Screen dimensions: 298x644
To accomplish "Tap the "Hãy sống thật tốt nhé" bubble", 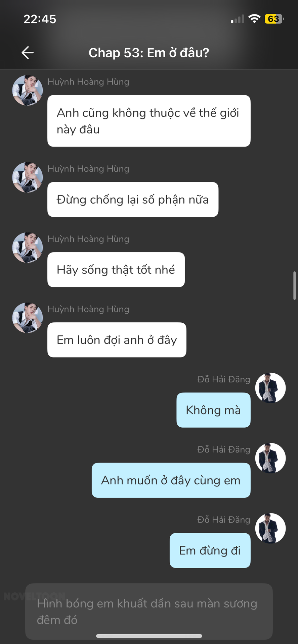I will [116, 269].
